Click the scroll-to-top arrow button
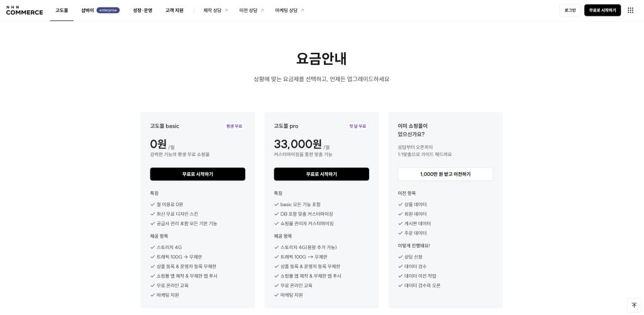 point(634,305)
